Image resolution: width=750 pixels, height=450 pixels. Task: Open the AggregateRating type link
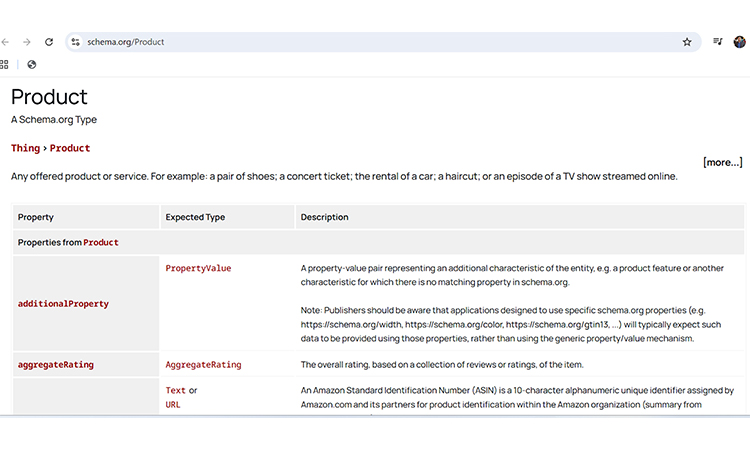coord(203,365)
